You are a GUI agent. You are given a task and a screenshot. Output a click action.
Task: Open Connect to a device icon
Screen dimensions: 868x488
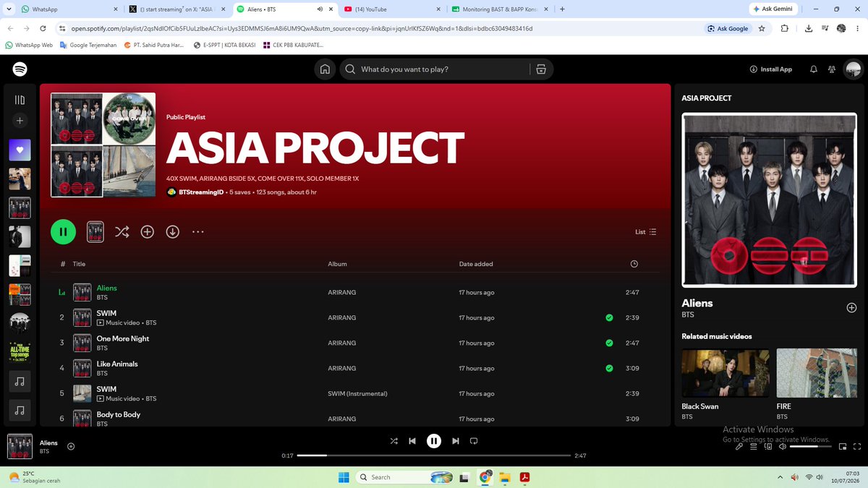767,447
